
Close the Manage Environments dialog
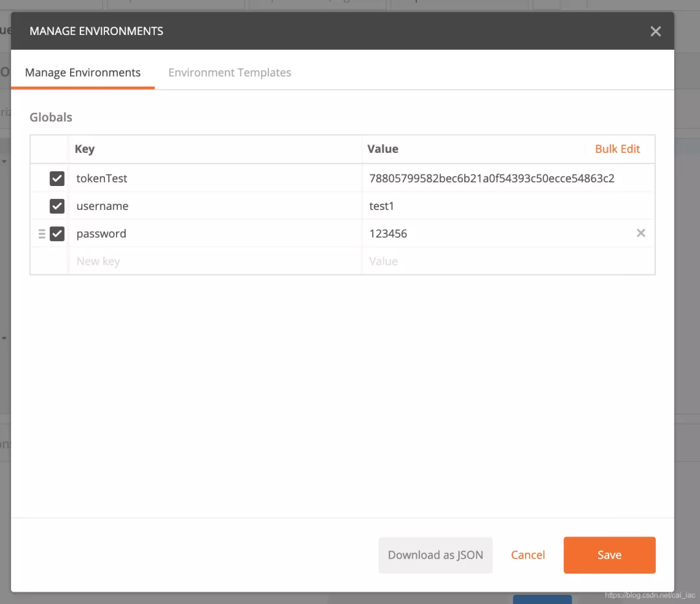pyautogui.click(x=655, y=31)
